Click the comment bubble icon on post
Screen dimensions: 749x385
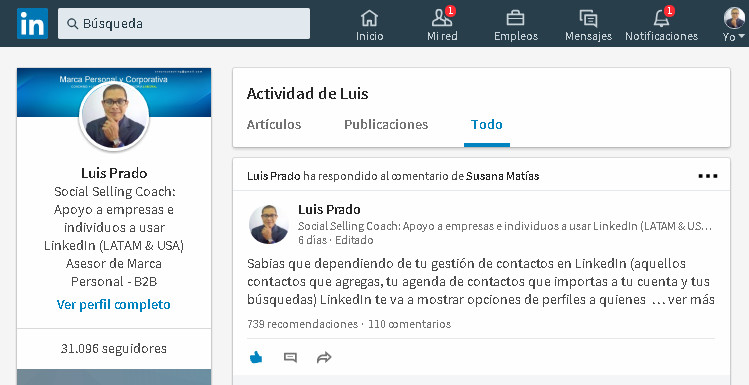point(290,357)
